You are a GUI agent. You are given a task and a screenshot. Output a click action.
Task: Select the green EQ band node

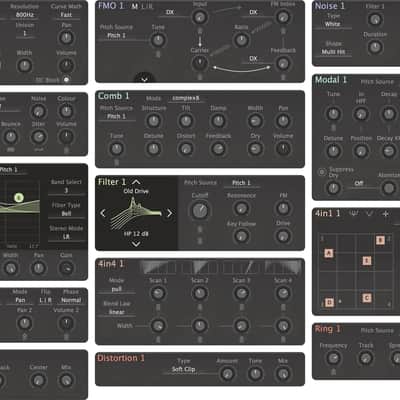click(19, 198)
